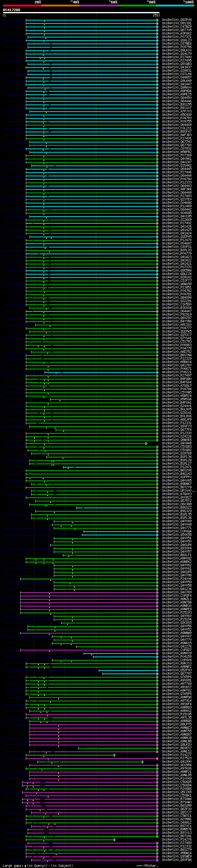Click the green ~80% legend color bar
Viewport: 197px width, 868px height.
tap(137, 6)
